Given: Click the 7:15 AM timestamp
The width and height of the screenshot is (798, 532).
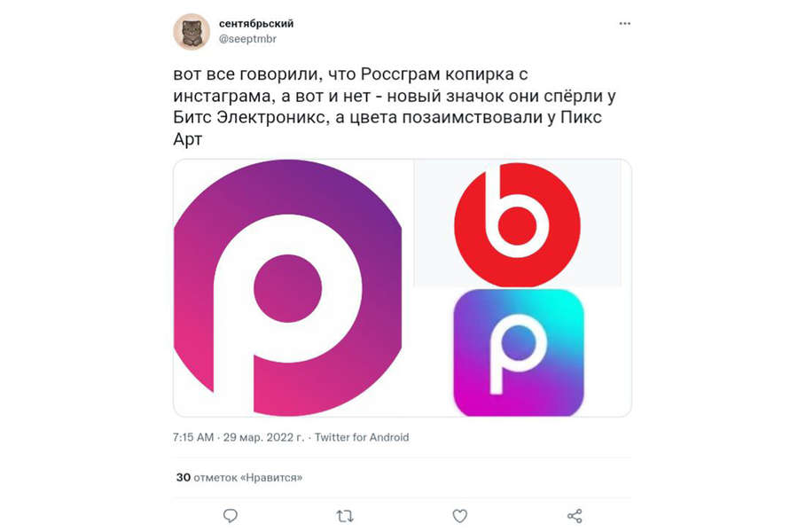Looking at the screenshot, I should coord(193,437).
